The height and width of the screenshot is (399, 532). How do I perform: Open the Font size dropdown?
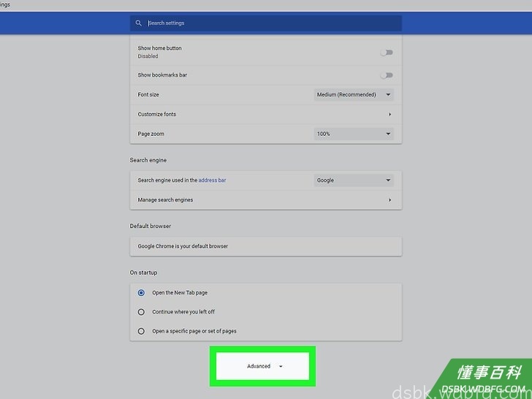click(354, 95)
